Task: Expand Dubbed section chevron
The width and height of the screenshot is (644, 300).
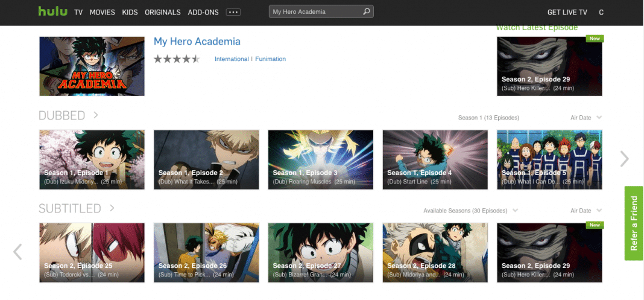Action: point(96,115)
